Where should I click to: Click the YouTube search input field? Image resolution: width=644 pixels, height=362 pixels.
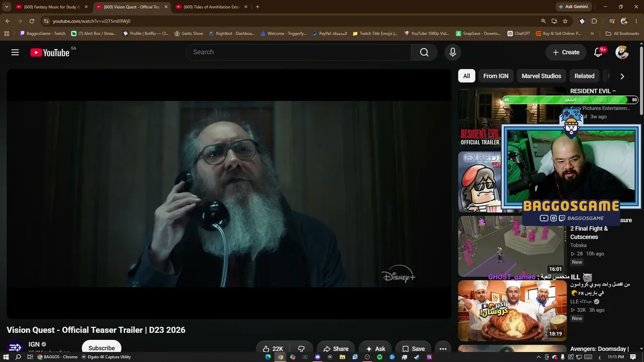pos(299,52)
